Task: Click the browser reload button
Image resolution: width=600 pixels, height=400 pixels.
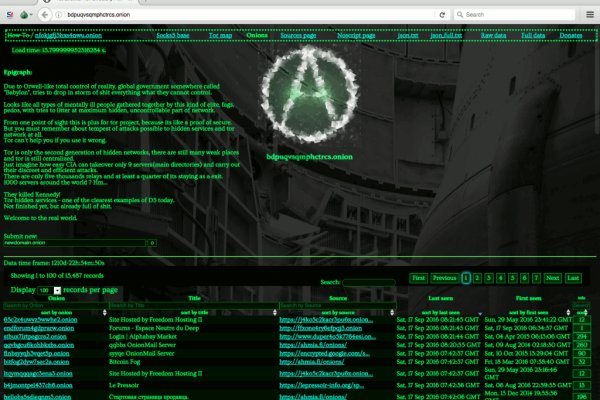Action: click(x=443, y=15)
